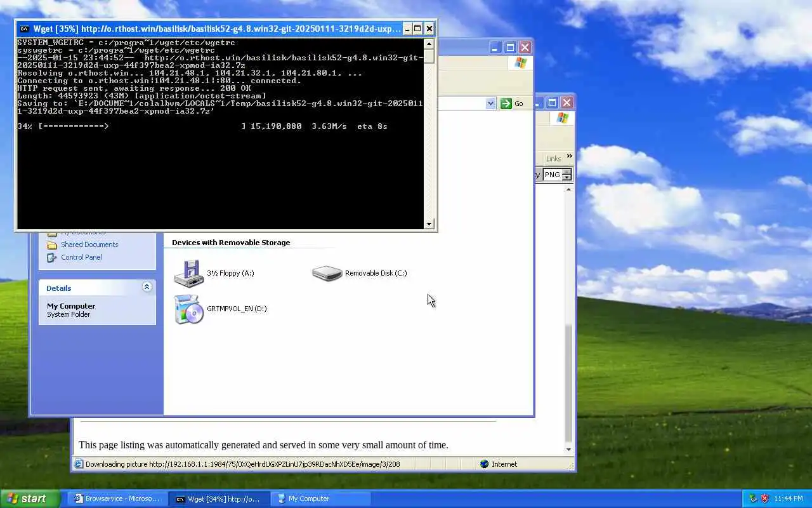Screen dimensions: 812x508
Task: Click browser page scrollbar down arrow
Action: [569, 450]
